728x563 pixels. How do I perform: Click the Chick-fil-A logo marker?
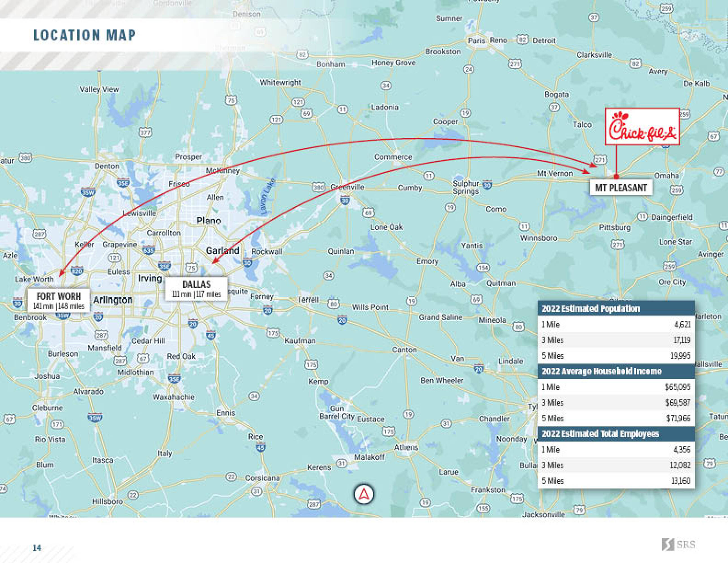(642, 126)
